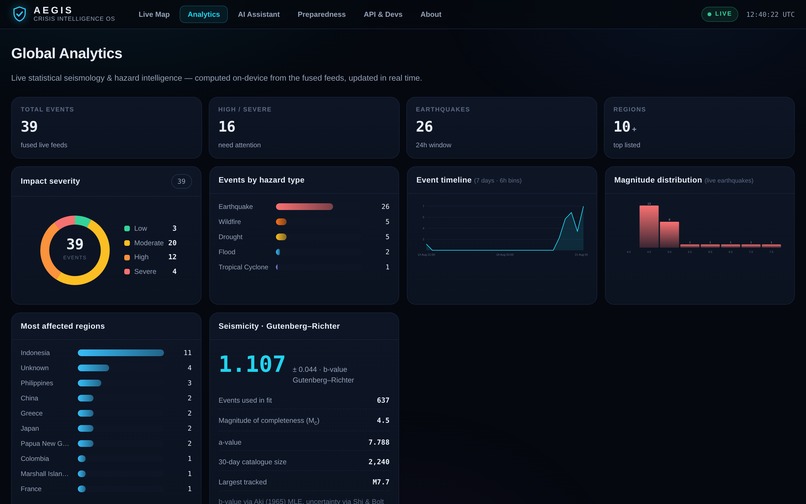
Task: Select the Total Events card value 39
Action: click(29, 127)
